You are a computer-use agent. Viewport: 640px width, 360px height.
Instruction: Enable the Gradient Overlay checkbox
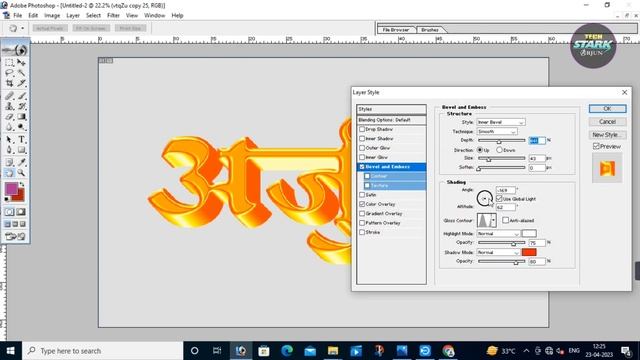coord(362,213)
